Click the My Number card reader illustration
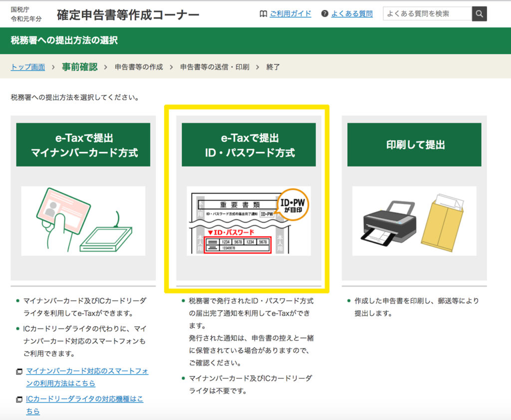 click(x=83, y=221)
